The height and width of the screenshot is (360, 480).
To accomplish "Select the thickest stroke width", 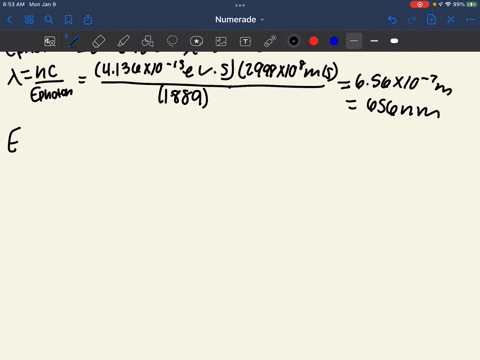I will tap(394, 41).
